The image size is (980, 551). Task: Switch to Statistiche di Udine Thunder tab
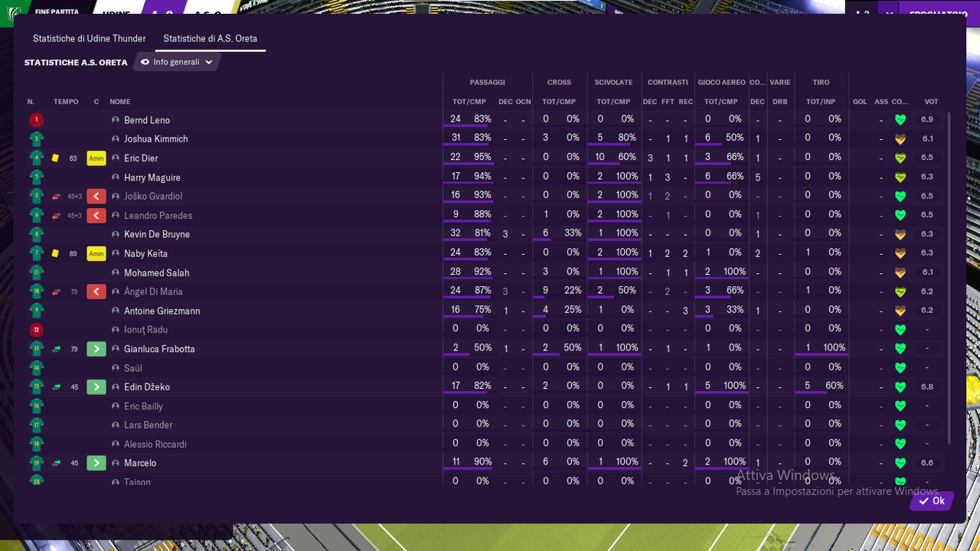point(89,38)
